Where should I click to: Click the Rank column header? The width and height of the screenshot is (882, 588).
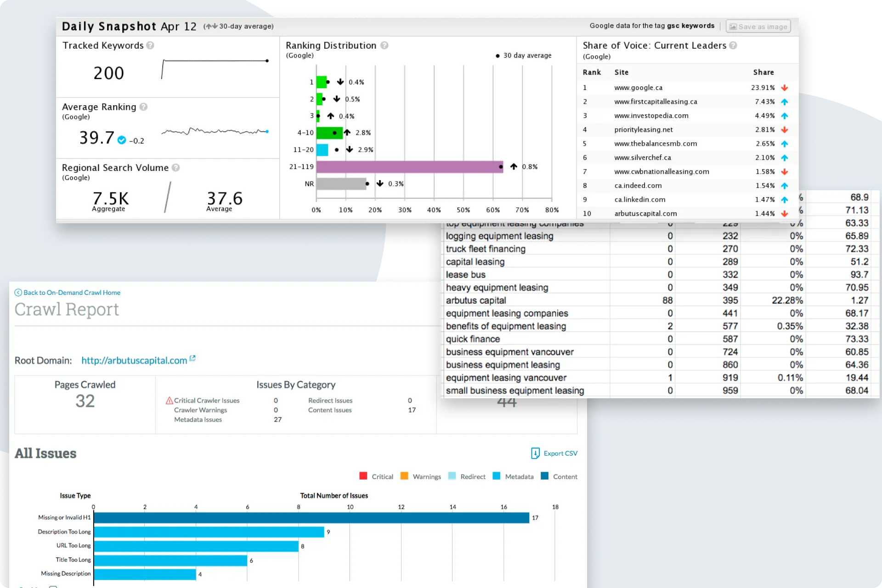tap(592, 72)
